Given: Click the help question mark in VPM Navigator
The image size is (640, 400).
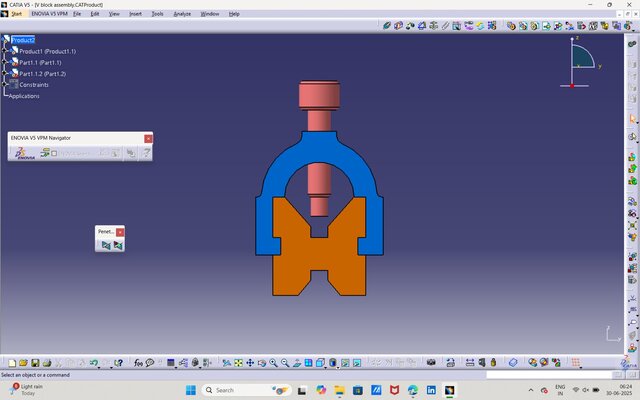Looking at the screenshot, I should 146,153.
